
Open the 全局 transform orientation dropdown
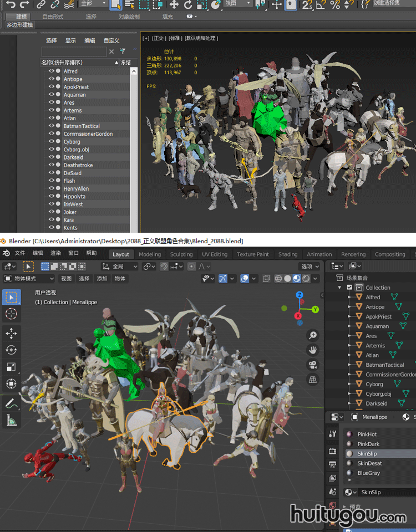[x=120, y=267]
